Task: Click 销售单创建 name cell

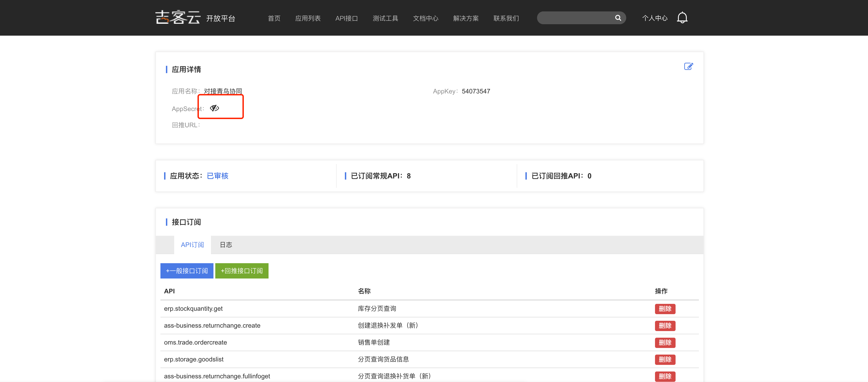Action: point(374,342)
